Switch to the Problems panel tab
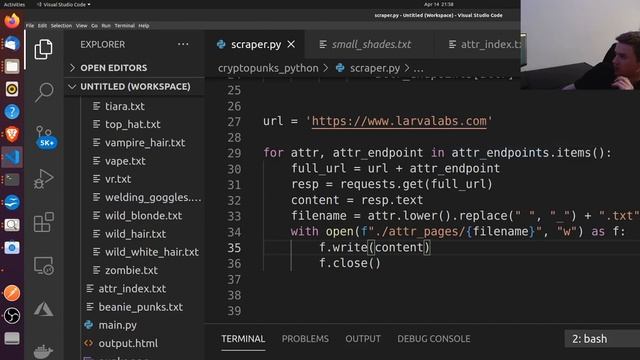Viewport: 640px width, 360px height. click(x=305, y=339)
